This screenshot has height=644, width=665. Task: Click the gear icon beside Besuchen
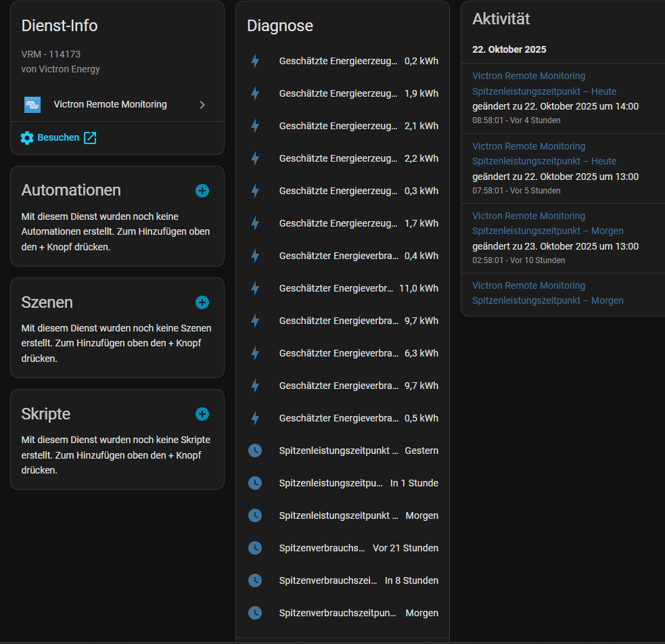pos(27,138)
